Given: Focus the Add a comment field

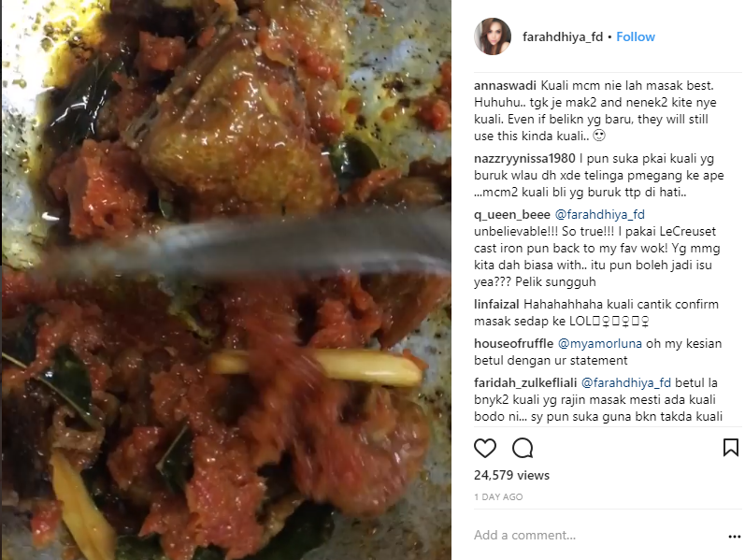Looking at the screenshot, I should click(589, 536).
